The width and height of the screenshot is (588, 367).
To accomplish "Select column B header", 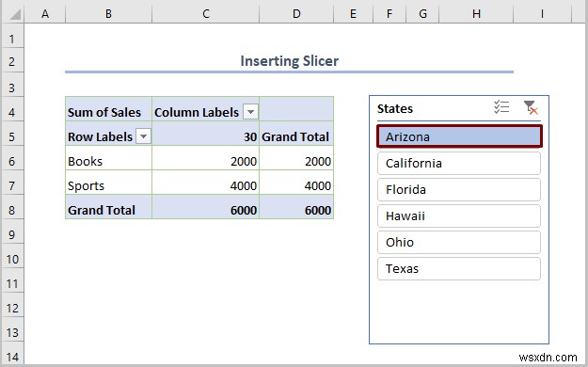I will point(108,14).
